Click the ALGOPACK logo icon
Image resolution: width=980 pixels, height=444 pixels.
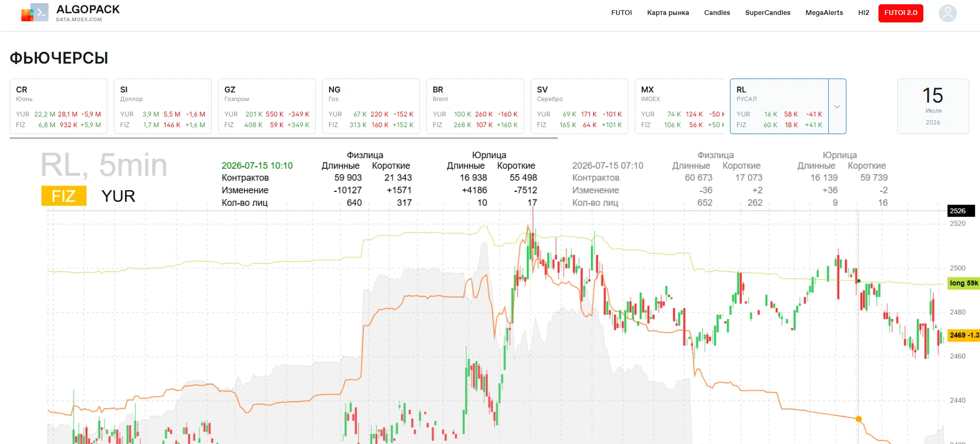point(35,12)
